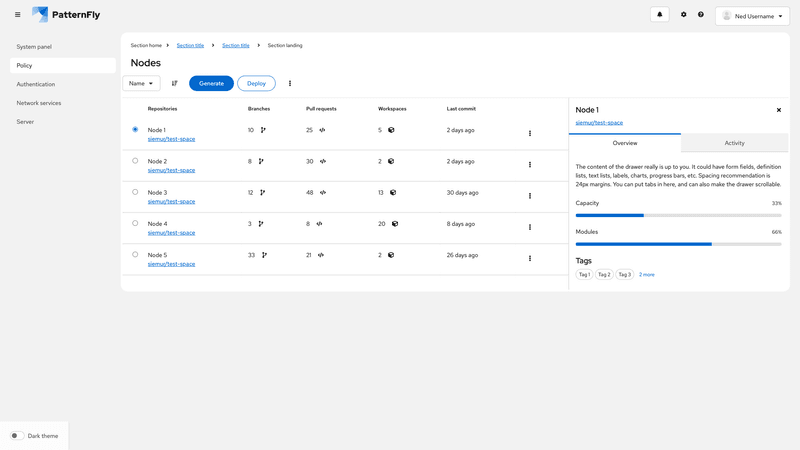Switch to the Activity tab

click(x=734, y=143)
